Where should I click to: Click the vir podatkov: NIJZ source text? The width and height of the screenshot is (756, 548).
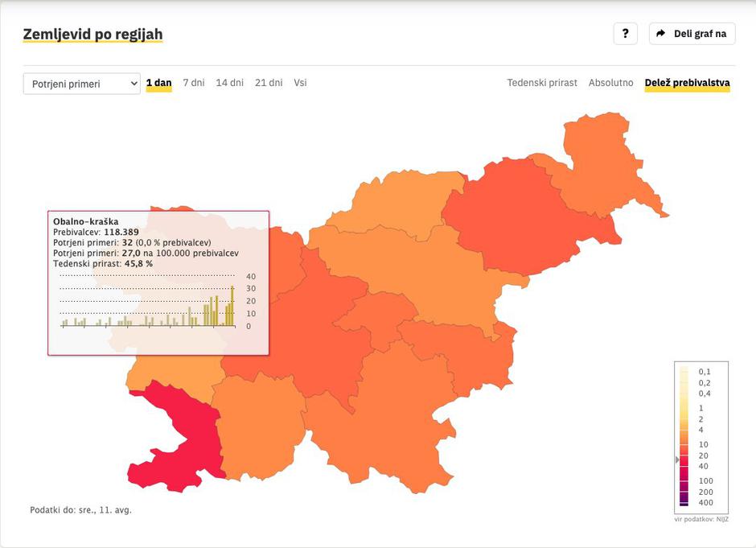coord(701,520)
